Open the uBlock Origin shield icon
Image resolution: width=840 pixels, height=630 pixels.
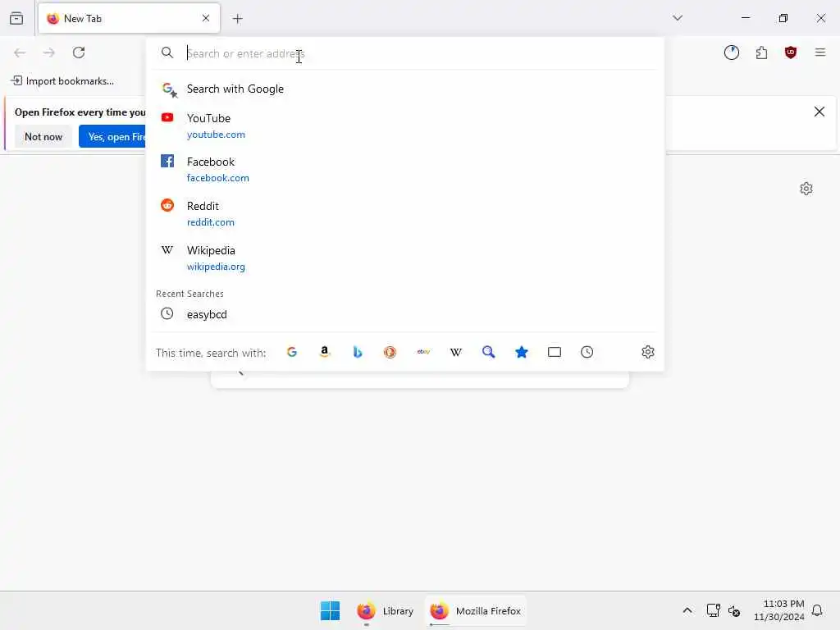(x=790, y=52)
